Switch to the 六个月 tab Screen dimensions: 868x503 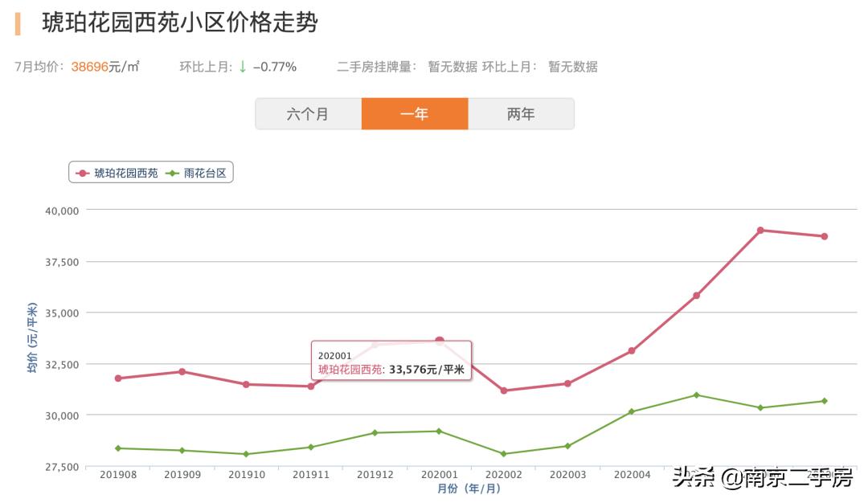click(x=309, y=113)
